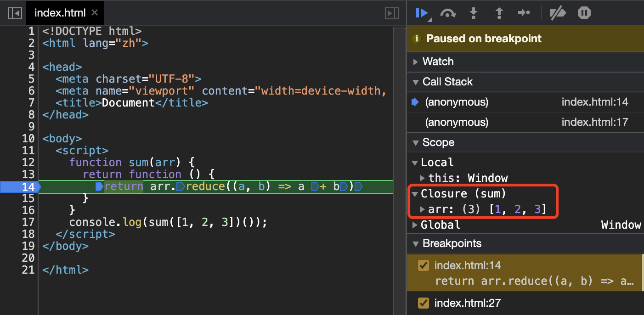Click the info icon in paused banner
The width and height of the screenshot is (644, 315).
(x=417, y=39)
